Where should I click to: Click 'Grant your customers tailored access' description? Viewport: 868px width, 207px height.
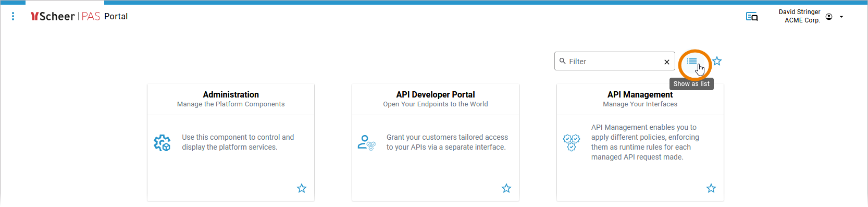(x=447, y=142)
